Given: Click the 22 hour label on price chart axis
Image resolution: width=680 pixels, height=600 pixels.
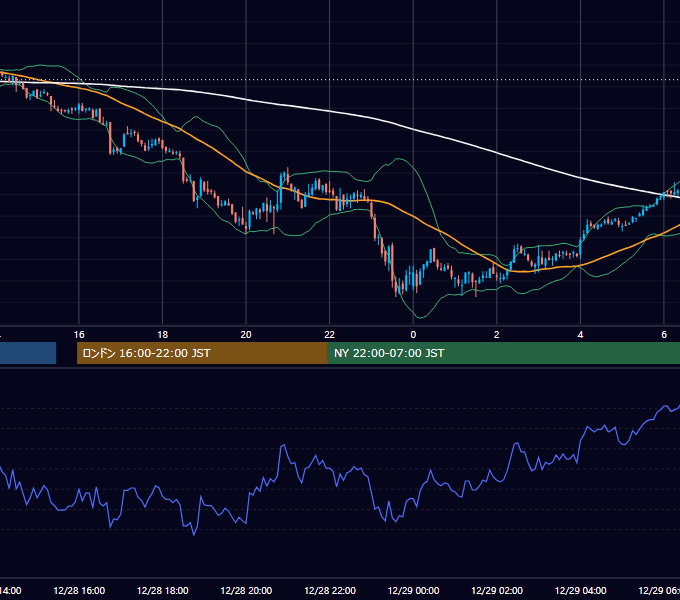Looking at the screenshot, I should pyautogui.click(x=330, y=335).
